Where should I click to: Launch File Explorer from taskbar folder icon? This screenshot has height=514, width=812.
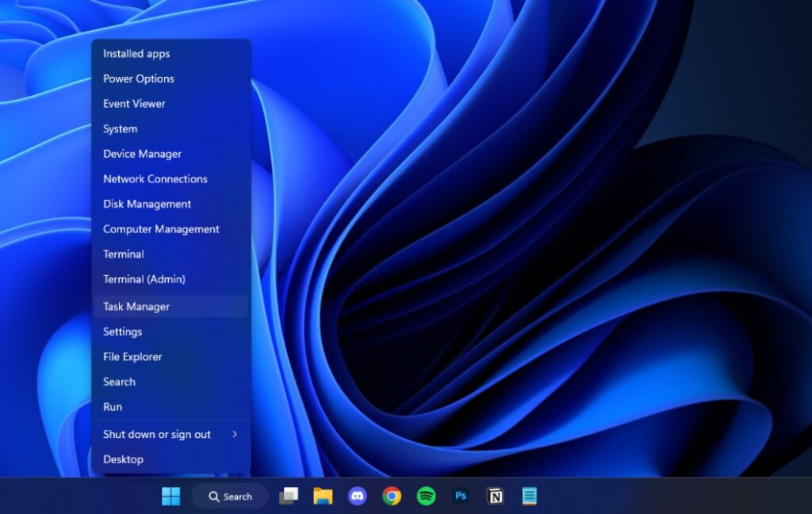tap(324, 496)
